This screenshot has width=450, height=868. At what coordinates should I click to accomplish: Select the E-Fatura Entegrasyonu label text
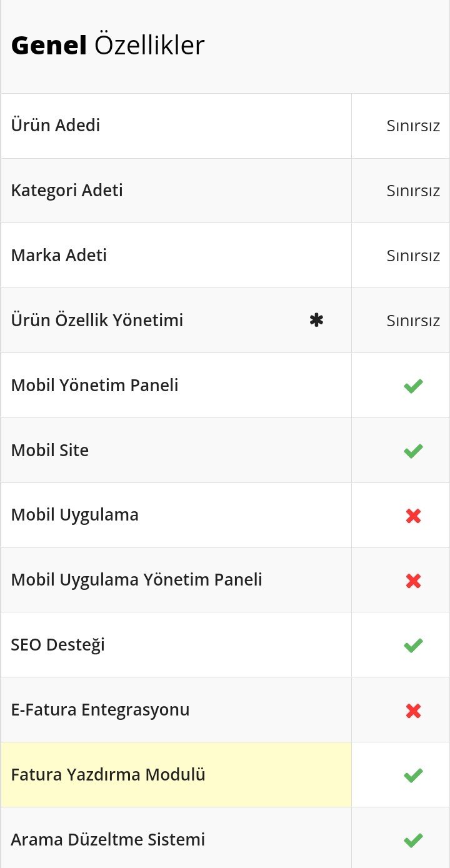point(100,710)
